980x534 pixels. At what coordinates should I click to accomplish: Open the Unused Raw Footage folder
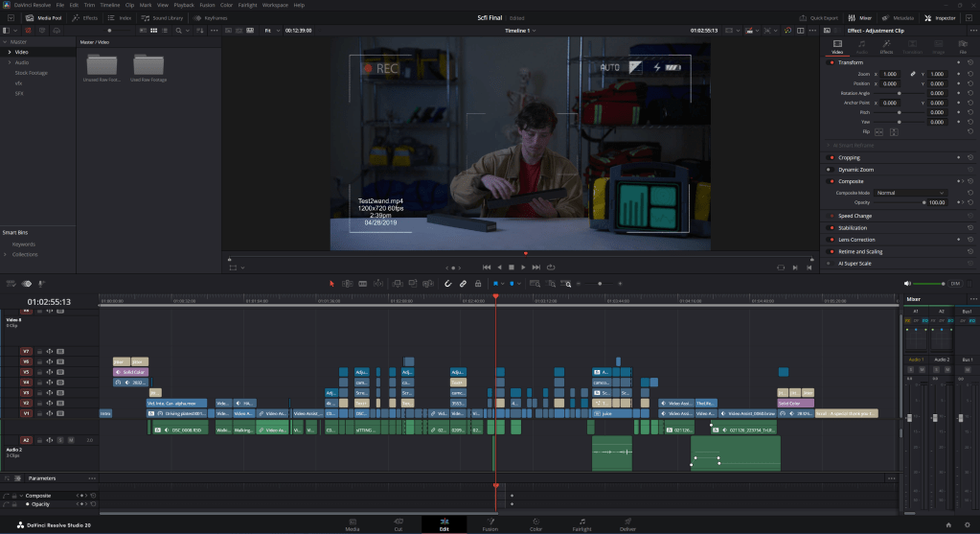pyautogui.click(x=101, y=64)
